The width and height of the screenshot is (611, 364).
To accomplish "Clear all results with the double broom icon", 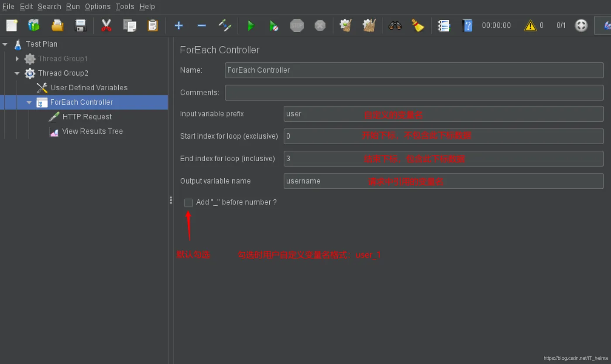I will click(369, 26).
